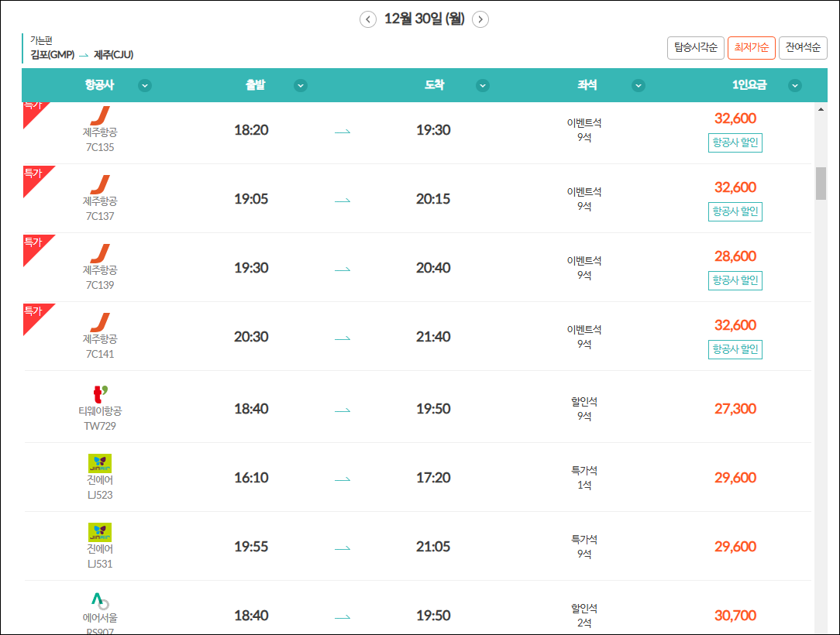Click the Air Seoul logo icon
This screenshot has height=635, width=840.
(x=100, y=601)
